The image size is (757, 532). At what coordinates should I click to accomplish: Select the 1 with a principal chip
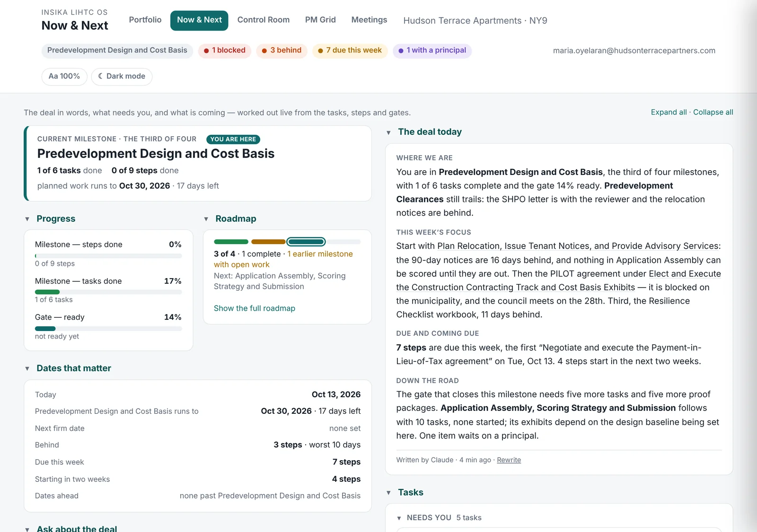[432, 51]
